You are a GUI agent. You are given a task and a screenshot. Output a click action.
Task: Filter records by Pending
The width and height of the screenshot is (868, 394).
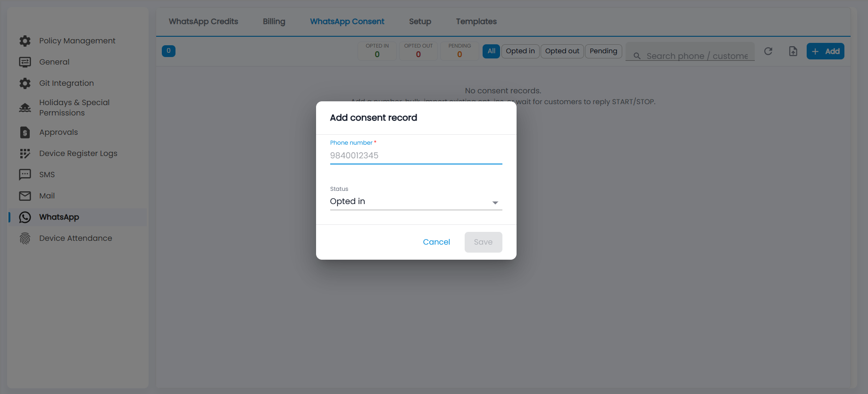[603, 51]
